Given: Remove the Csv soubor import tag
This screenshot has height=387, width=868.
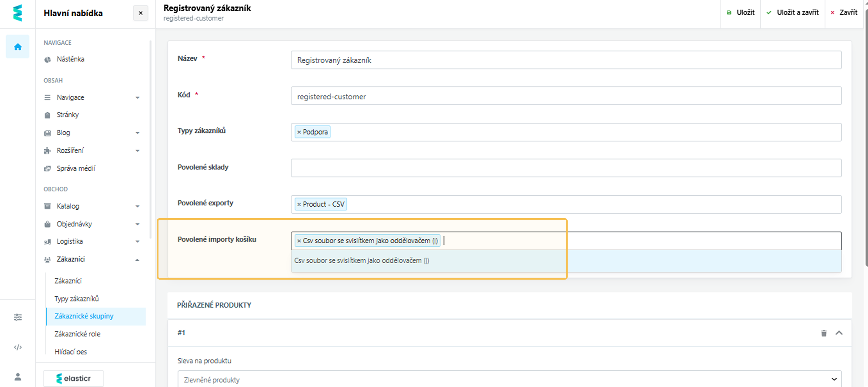Looking at the screenshot, I should (299, 240).
